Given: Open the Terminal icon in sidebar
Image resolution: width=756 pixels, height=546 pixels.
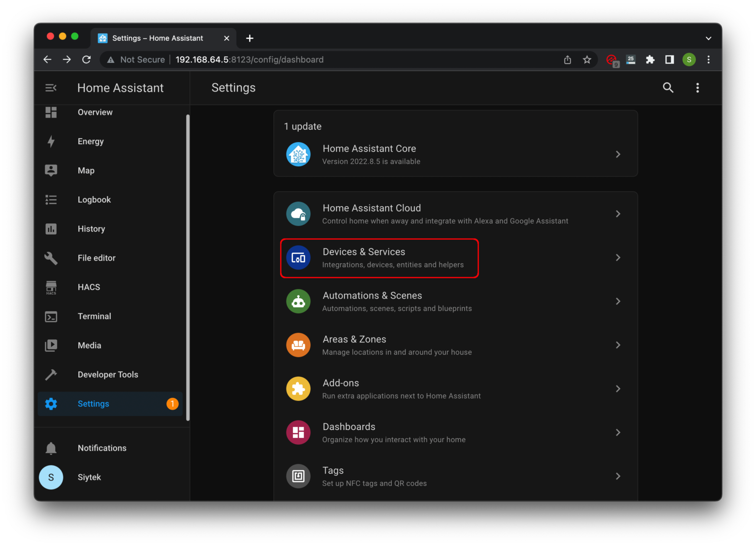Looking at the screenshot, I should [x=51, y=316].
